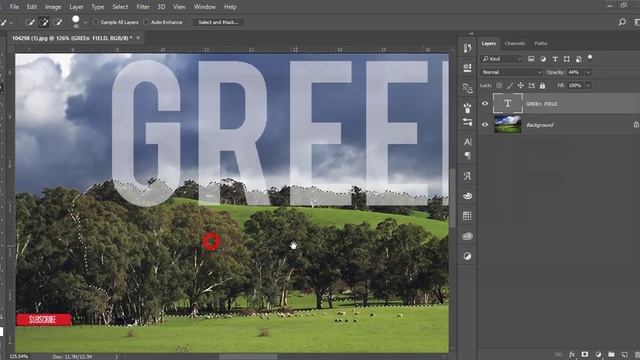Screen dimensions: 640x360
Task: Create new fill or adjustment layer
Action: click(x=598, y=355)
